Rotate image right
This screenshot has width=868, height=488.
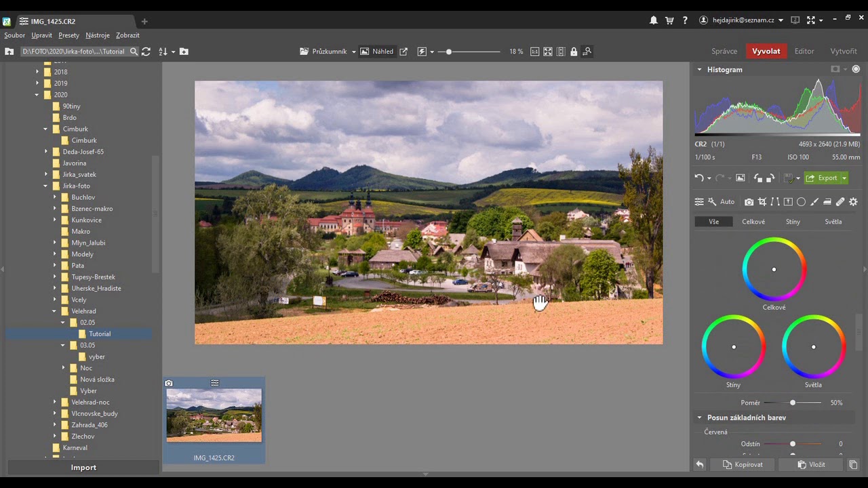point(770,178)
